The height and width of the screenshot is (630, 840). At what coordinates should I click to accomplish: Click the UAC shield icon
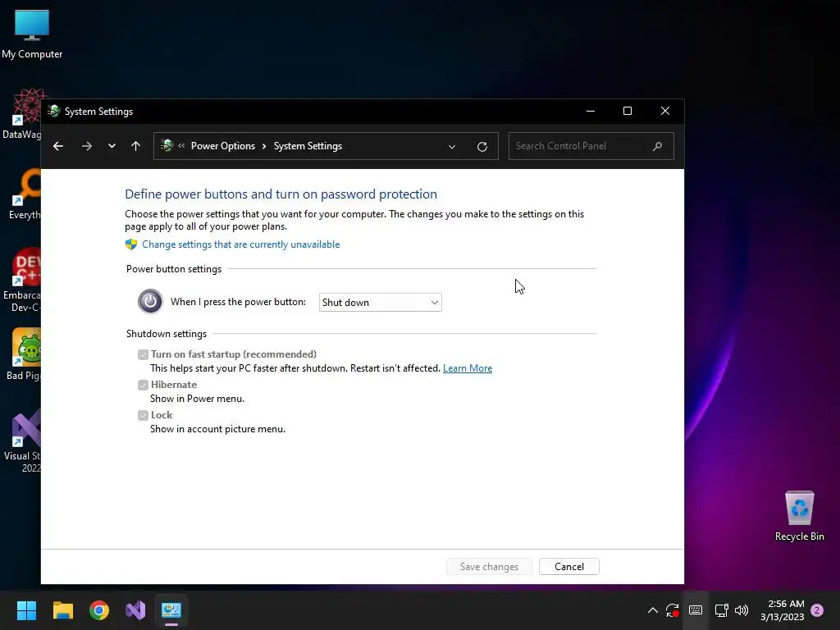[131, 244]
